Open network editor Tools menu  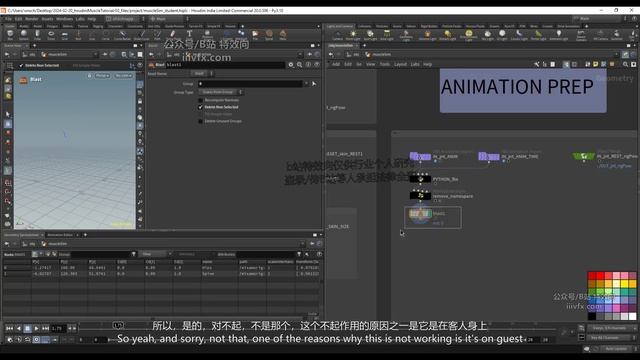[384, 64]
